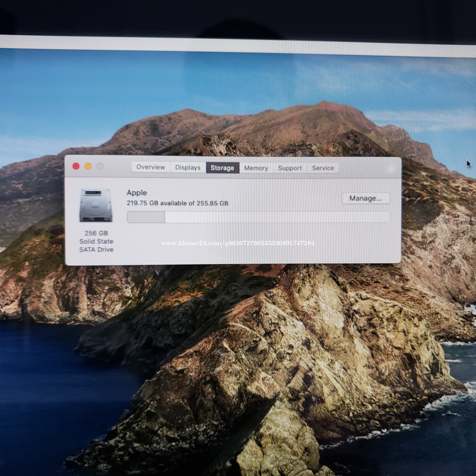
Task: Click the disabled grey zoom button
Action: point(100,166)
